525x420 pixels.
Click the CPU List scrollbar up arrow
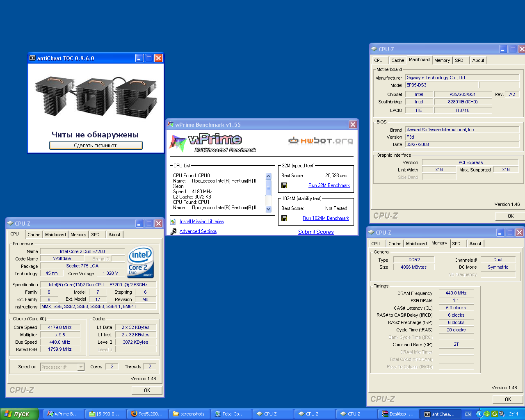coord(269,176)
